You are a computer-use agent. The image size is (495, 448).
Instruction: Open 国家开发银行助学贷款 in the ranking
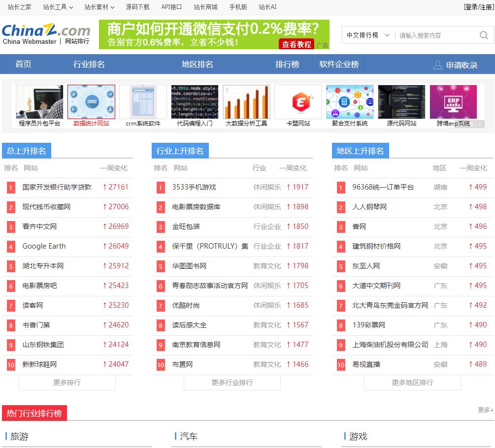tap(57, 188)
